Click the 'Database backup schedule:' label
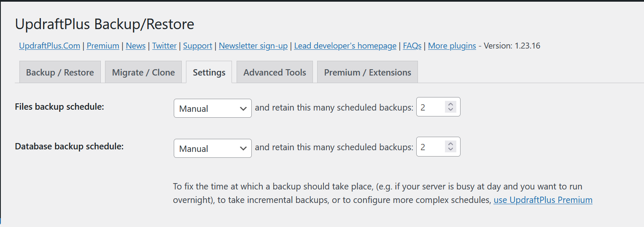 pos(69,146)
